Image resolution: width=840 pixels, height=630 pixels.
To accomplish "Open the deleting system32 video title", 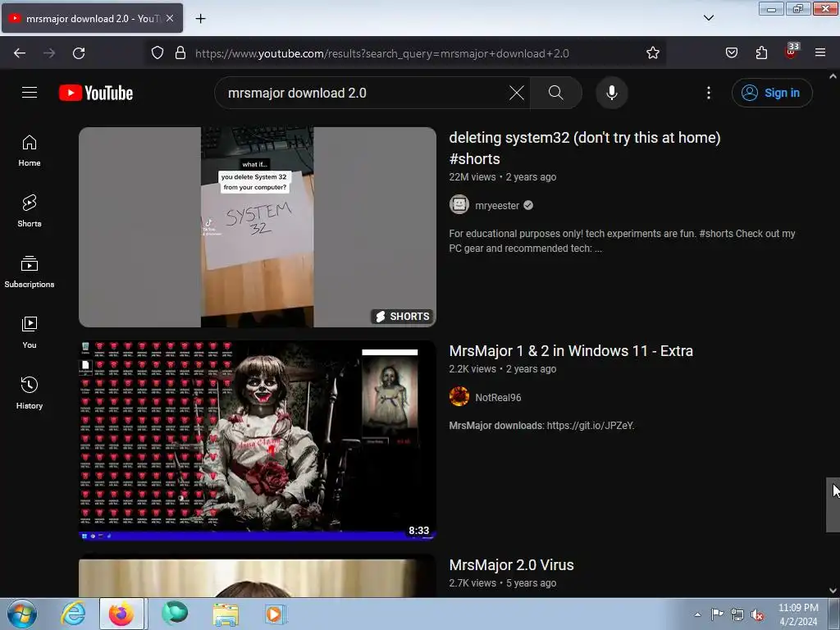I will [x=584, y=148].
